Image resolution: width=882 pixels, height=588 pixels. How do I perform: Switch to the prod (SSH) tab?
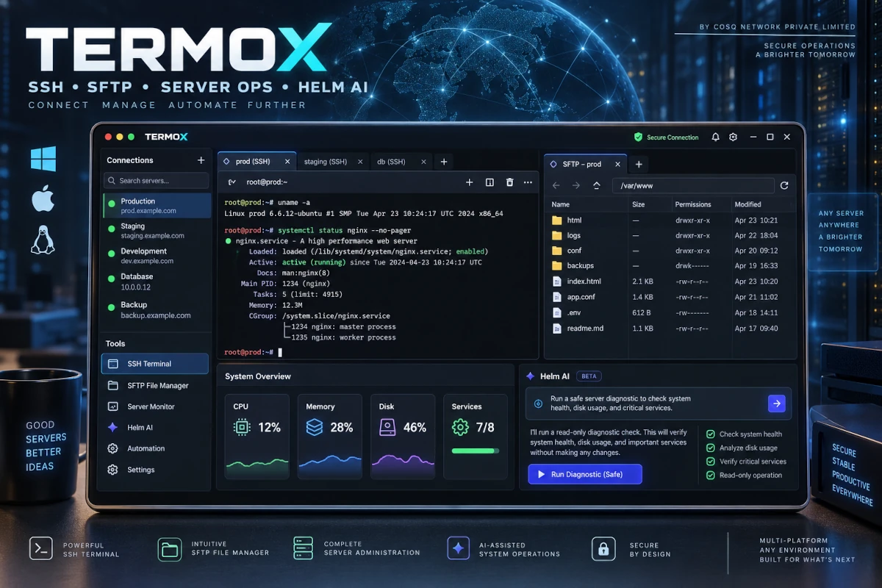click(257, 162)
